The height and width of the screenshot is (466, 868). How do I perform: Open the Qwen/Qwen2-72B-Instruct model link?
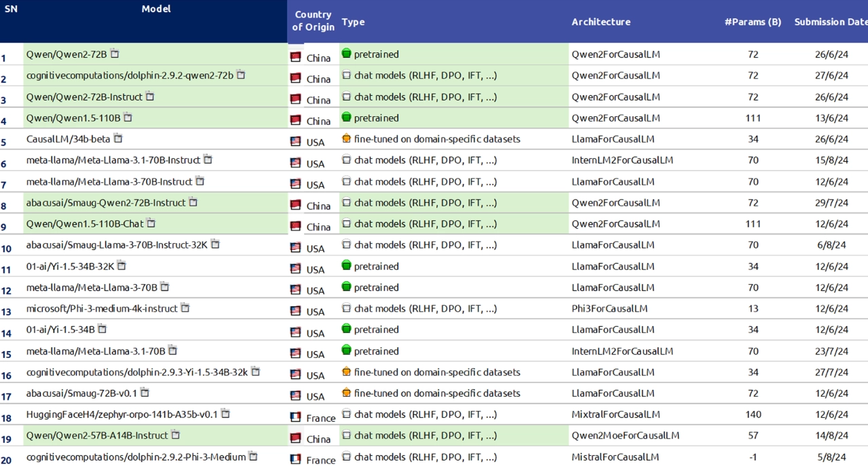(x=84, y=96)
